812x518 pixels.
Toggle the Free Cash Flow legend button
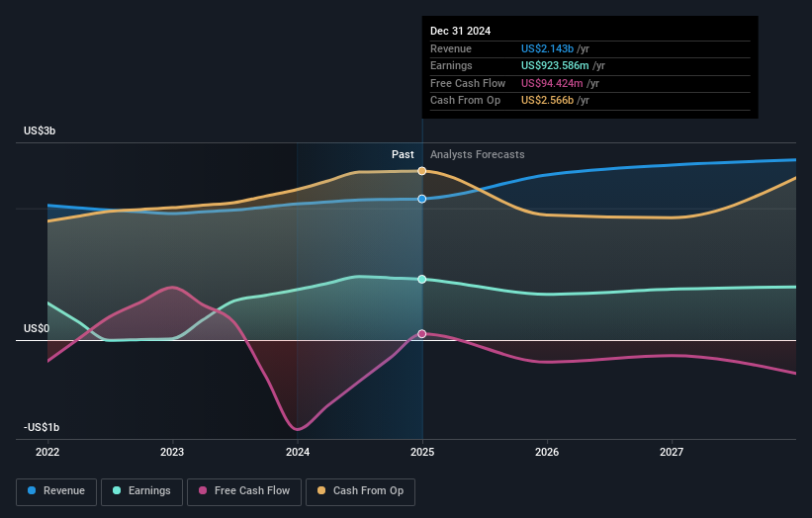244,491
